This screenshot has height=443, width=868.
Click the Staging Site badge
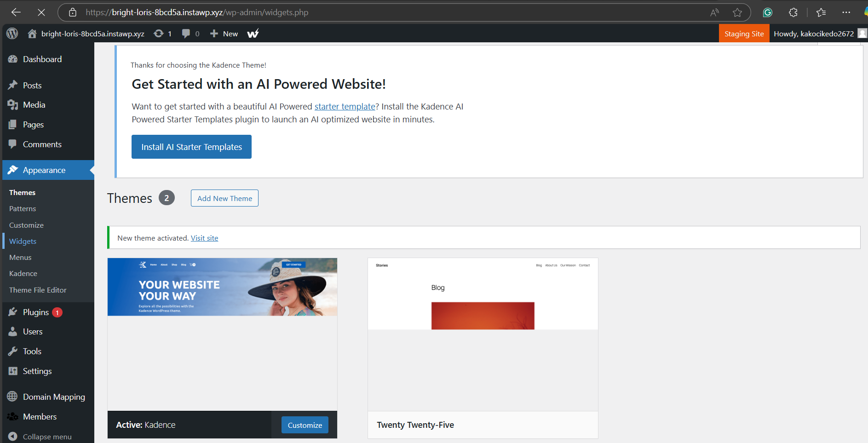point(744,34)
